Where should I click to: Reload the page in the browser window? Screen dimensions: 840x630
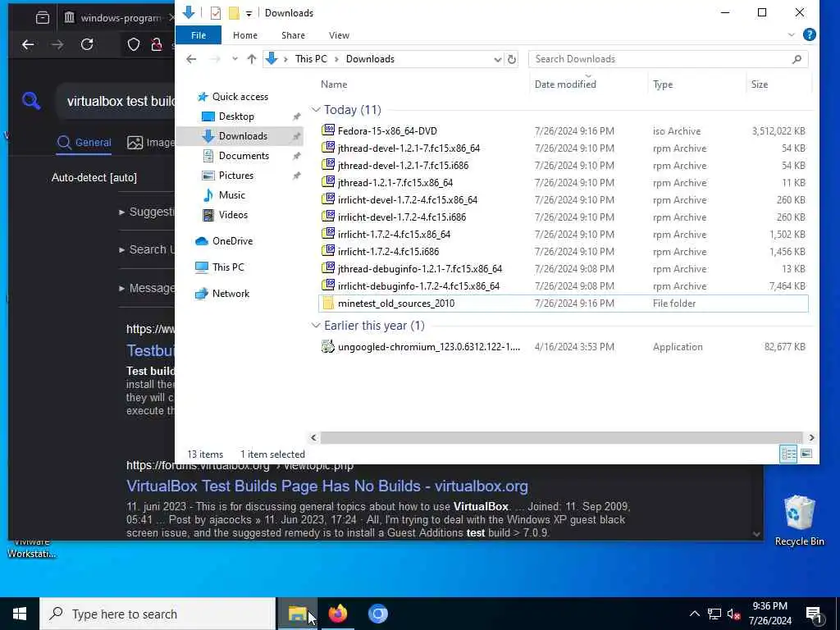coord(87,44)
